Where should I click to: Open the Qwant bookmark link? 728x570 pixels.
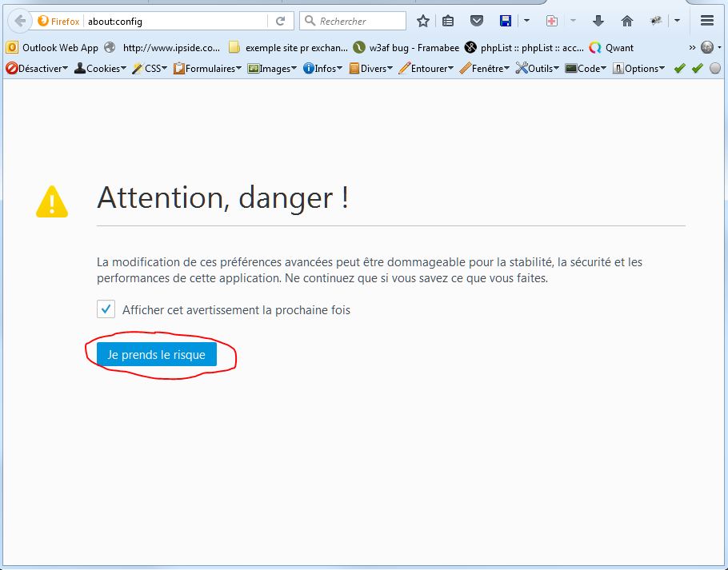[612, 48]
